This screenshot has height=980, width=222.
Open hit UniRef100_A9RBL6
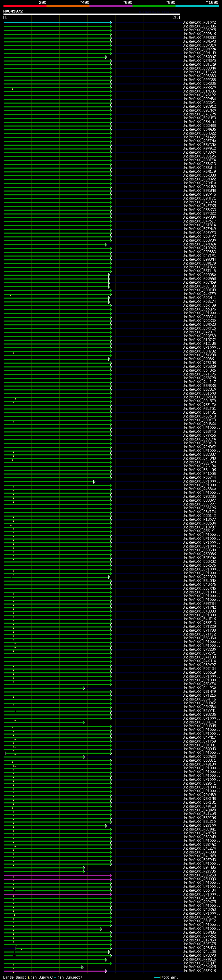(x=199, y=34)
